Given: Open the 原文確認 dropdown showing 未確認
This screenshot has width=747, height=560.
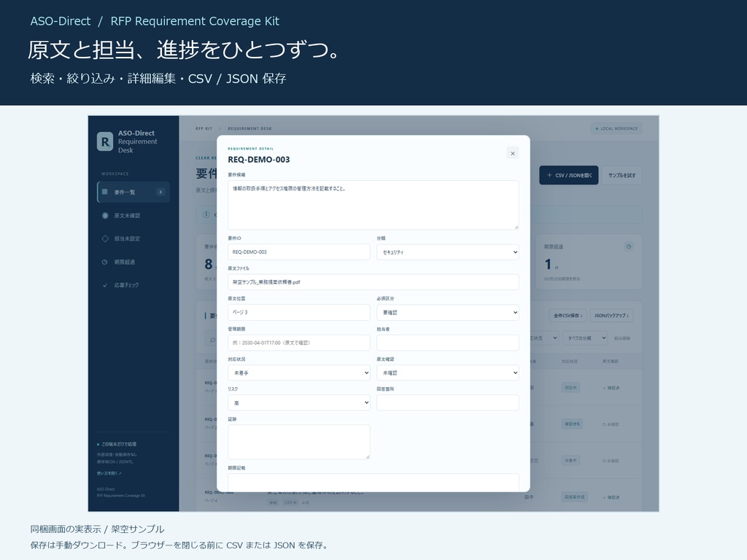Looking at the screenshot, I should point(447,373).
